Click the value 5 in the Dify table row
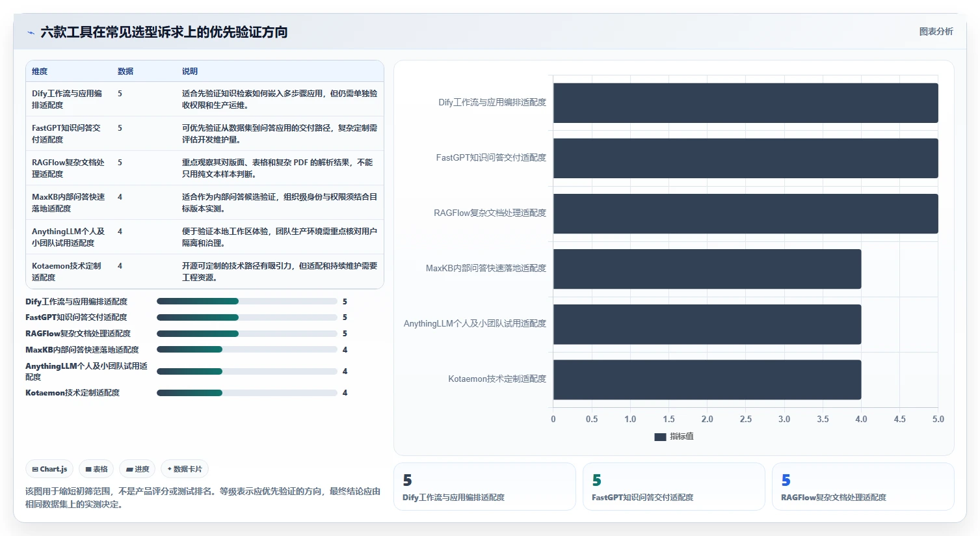 [120, 94]
